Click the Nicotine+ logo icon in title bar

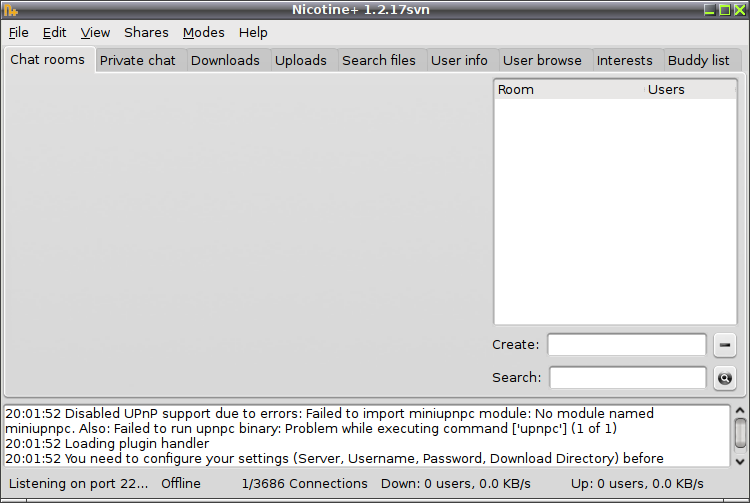[x=11, y=10]
